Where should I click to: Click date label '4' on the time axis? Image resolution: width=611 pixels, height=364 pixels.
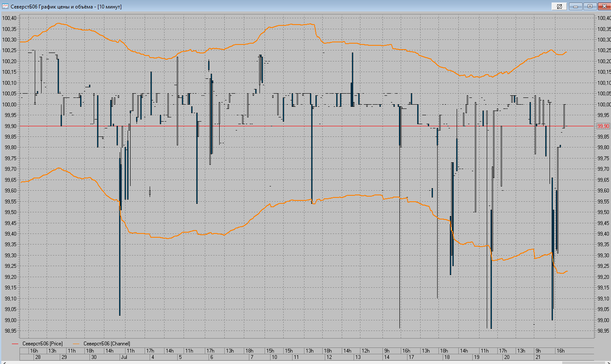click(153, 357)
